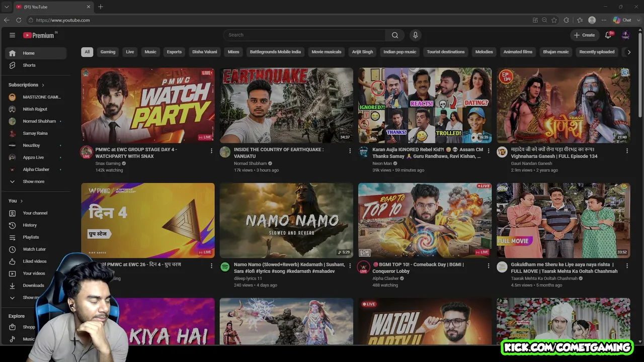Select the Bhajan music filter chip
Viewport: 644px width, 362px height.
point(556,52)
